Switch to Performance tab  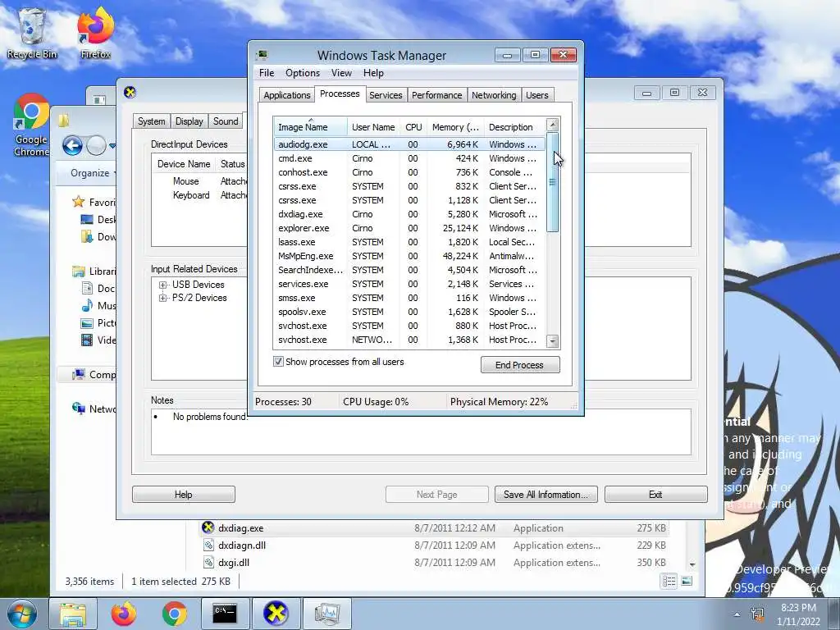tap(436, 95)
